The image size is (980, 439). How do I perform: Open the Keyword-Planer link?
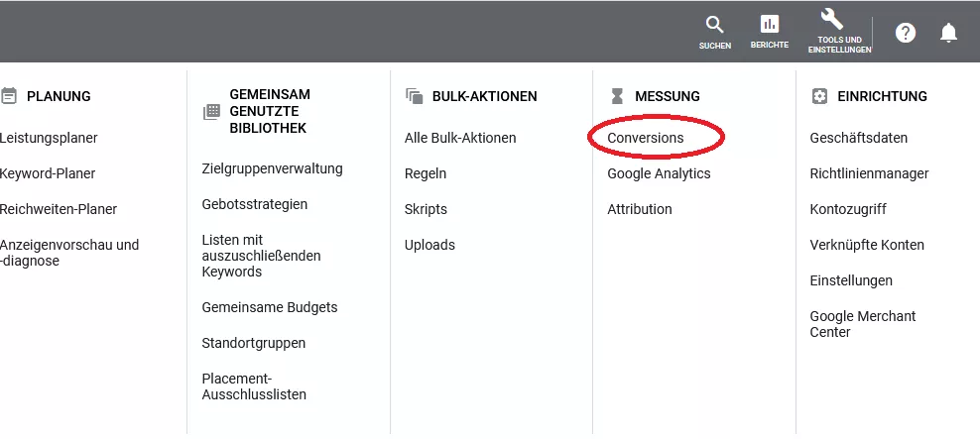point(48,173)
